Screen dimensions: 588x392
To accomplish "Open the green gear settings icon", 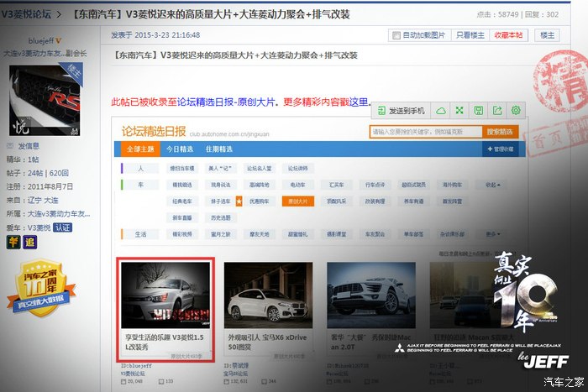I will (x=516, y=111).
